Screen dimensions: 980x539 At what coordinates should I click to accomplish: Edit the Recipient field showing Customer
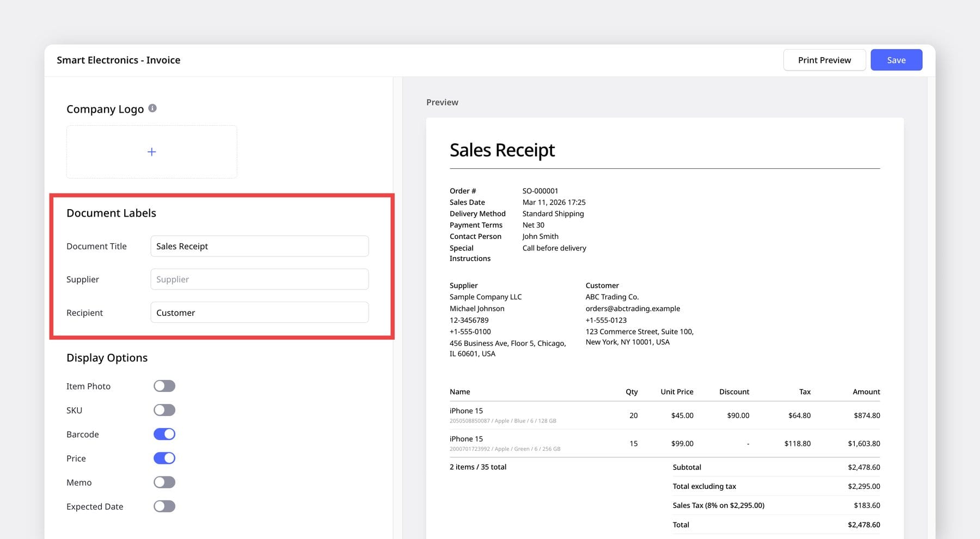coord(259,312)
